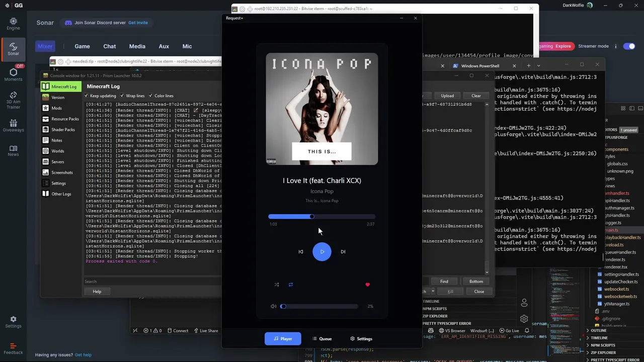Expand the ZIP EXPLORER section at bottom right
The image size is (644, 362).
coord(604,352)
